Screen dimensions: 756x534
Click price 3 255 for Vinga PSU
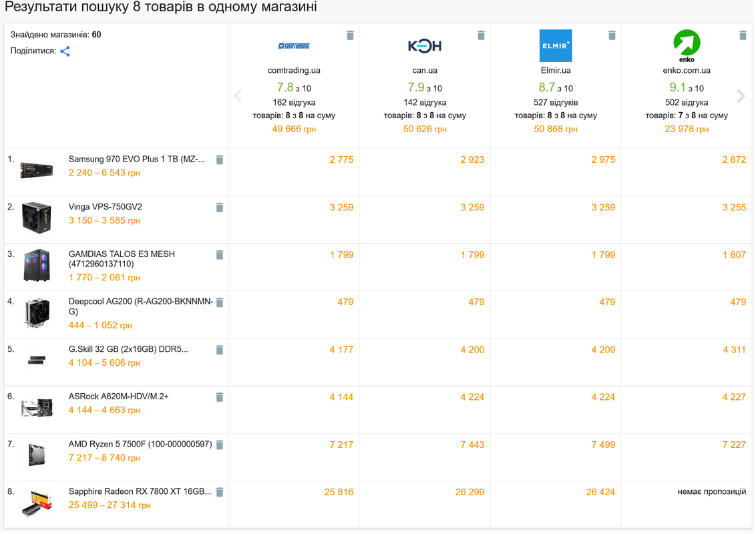[735, 208]
